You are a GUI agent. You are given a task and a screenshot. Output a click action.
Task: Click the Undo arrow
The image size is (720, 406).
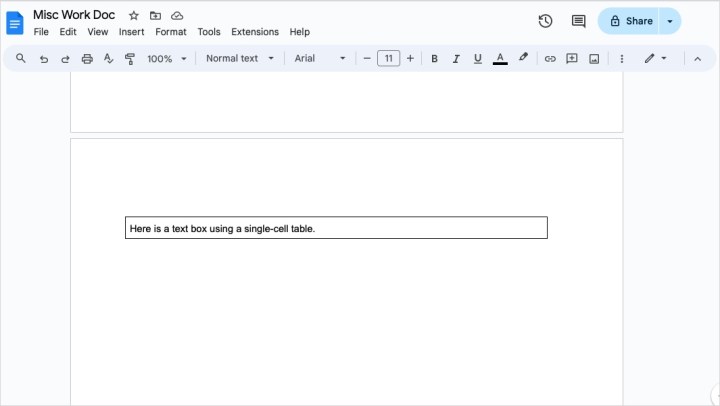[x=43, y=59]
